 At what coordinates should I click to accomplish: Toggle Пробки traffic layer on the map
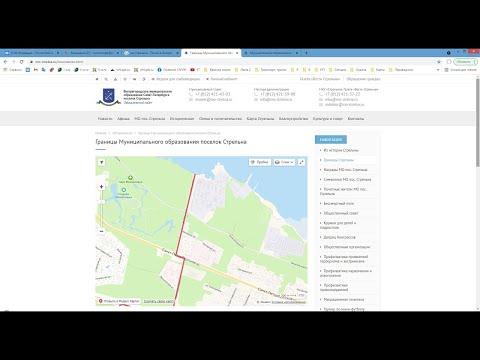pyautogui.click(x=260, y=162)
